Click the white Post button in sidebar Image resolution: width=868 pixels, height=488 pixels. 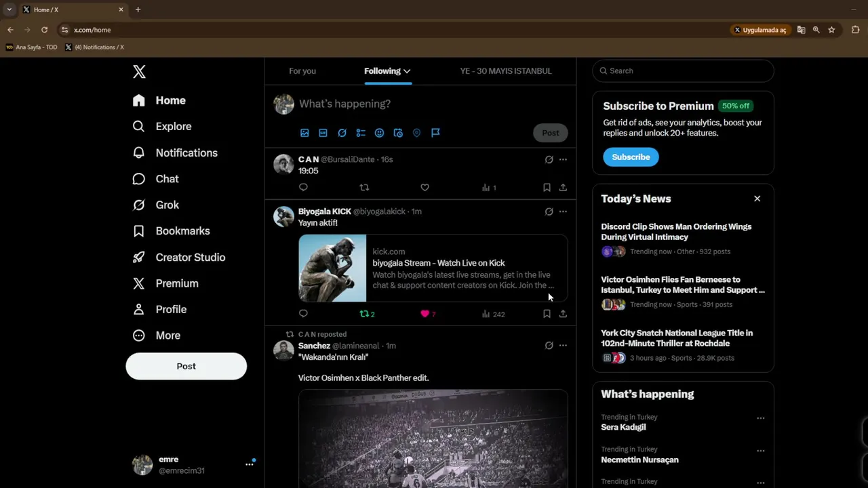pyautogui.click(x=186, y=366)
